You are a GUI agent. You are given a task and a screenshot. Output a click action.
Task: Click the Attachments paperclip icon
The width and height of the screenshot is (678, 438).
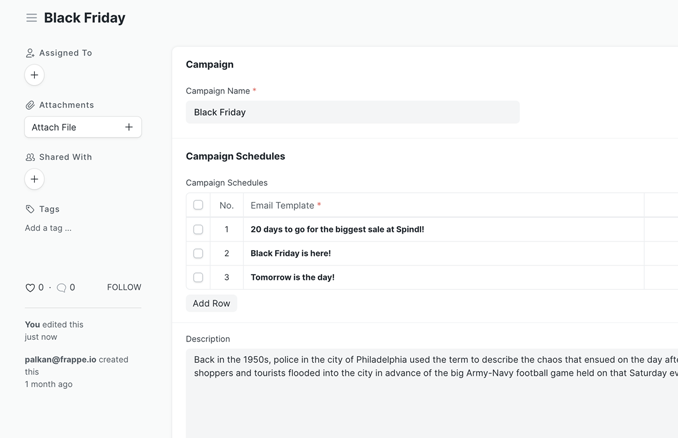(30, 105)
